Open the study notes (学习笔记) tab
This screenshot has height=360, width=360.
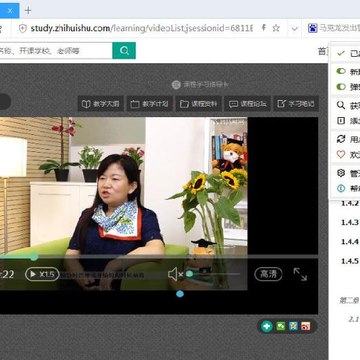pyautogui.click(x=296, y=104)
